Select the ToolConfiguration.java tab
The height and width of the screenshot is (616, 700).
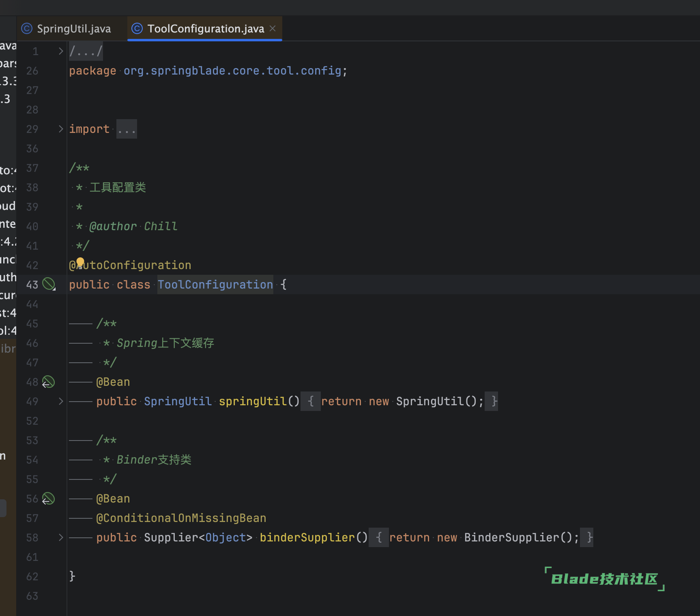click(205, 29)
